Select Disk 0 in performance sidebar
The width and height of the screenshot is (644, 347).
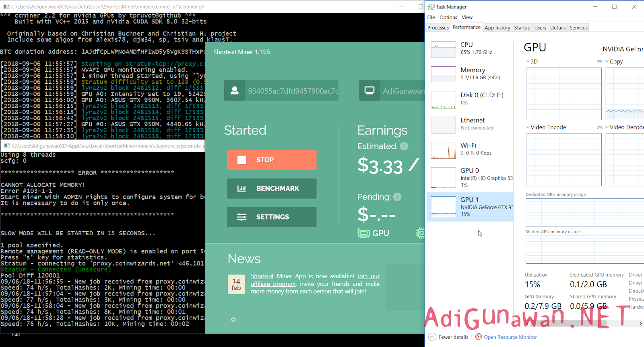click(x=470, y=100)
